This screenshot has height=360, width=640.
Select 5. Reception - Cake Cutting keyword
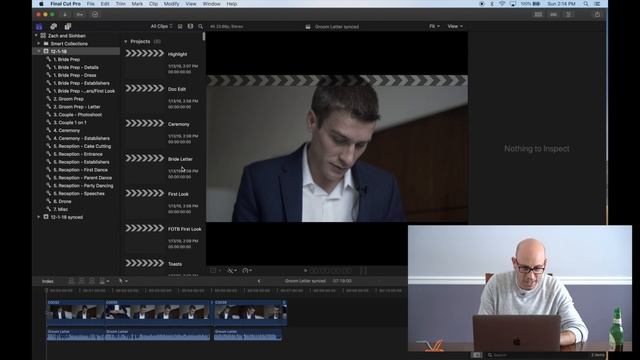(82, 146)
